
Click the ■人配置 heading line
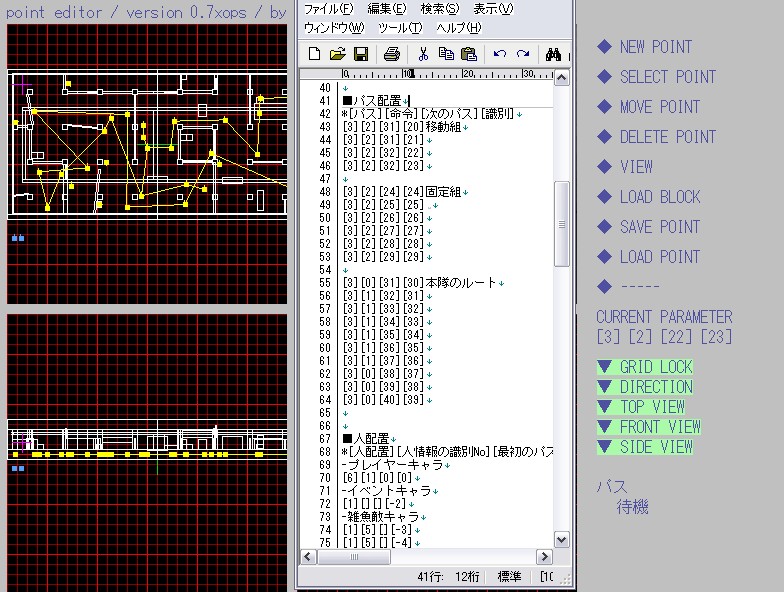click(366, 439)
